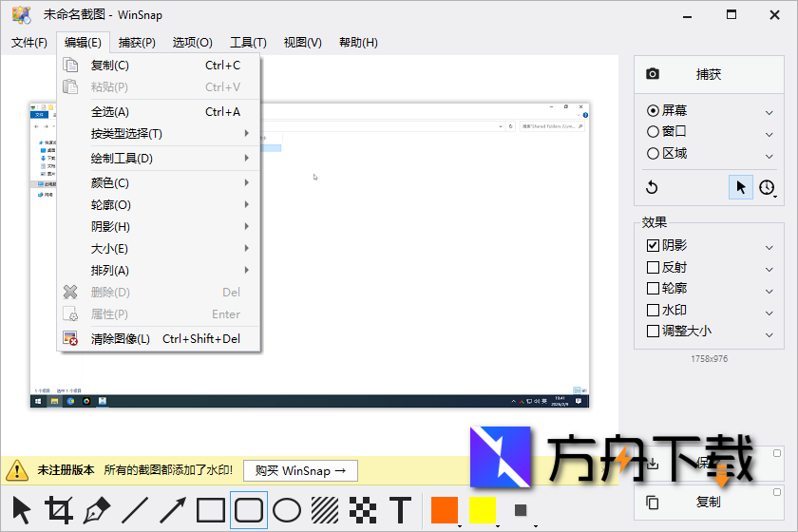The width and height of the screenshot is (798, 532).
Task: Open the 视图(V) menu
Action: click(x=303, y=42)
